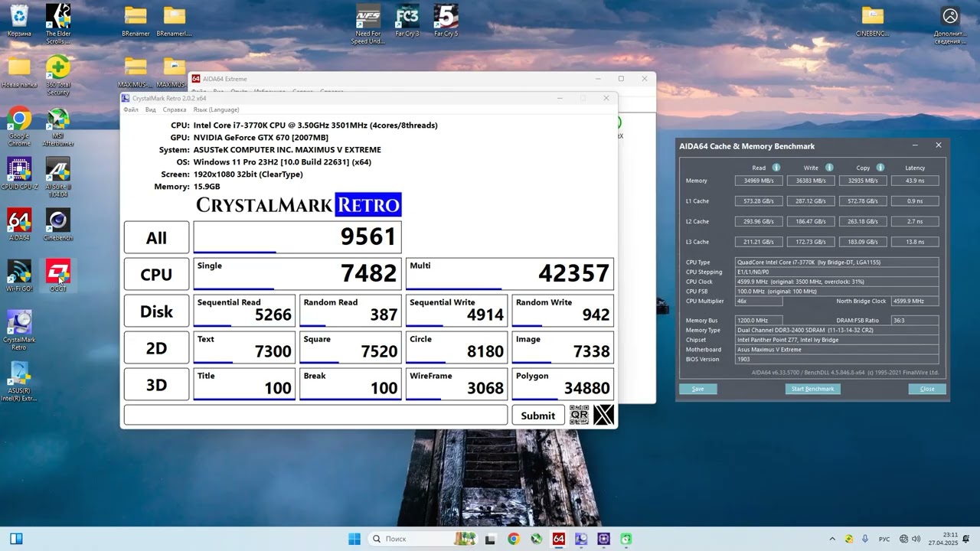Image resolution: width=980 pixels, height=551 pixels.
Task: Show hidden tray icons chevron
Action: click(832, 539)
